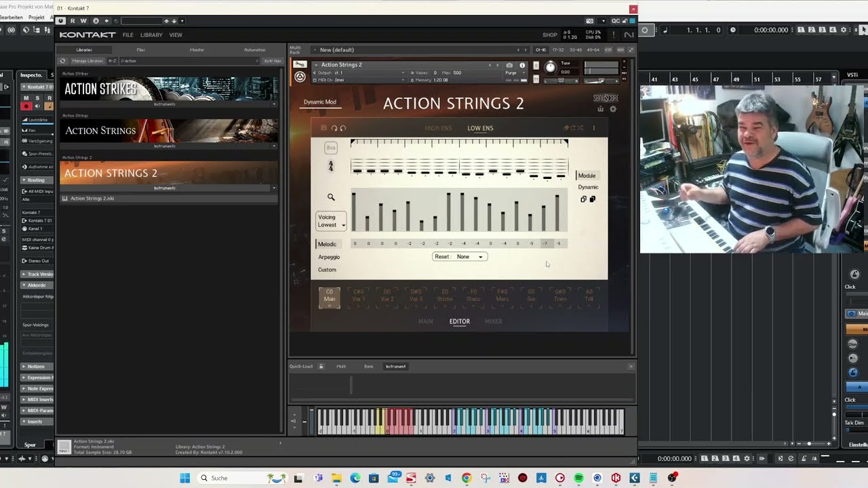Screen dimensions: 868x488
Task: Click the library search field containing action
Action: pos(189,61)
